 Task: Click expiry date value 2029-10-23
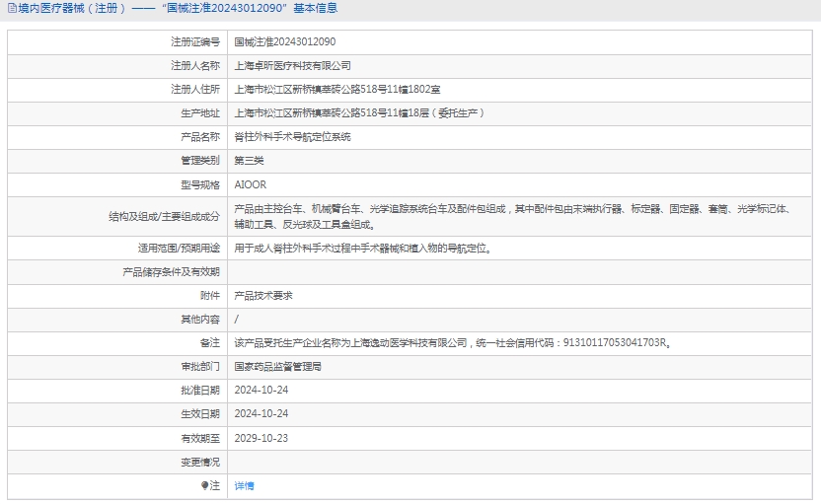[261, 438]
